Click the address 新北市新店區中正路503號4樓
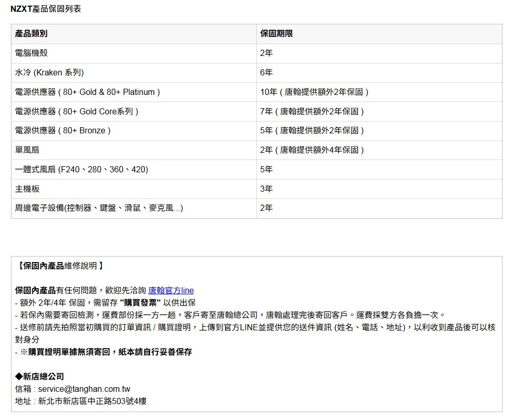 [x=92, y=402]
